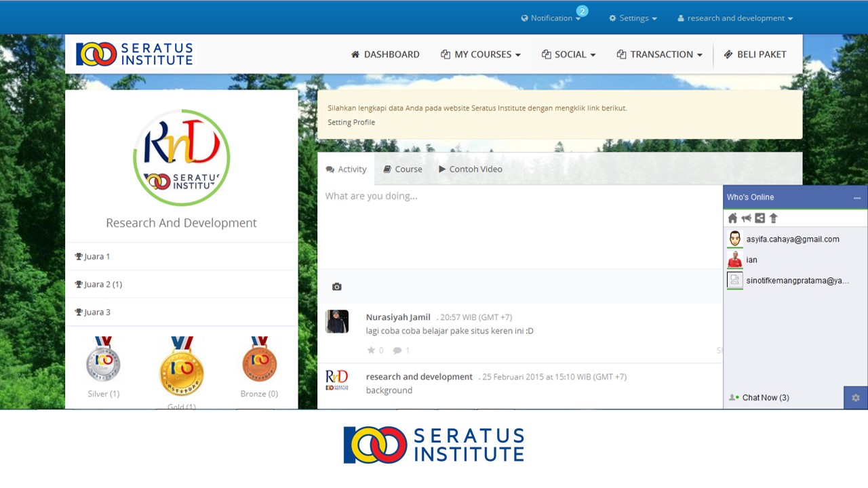Click the share icon in chat toolbar
868x488 pixels.
(x=759, y=218)
